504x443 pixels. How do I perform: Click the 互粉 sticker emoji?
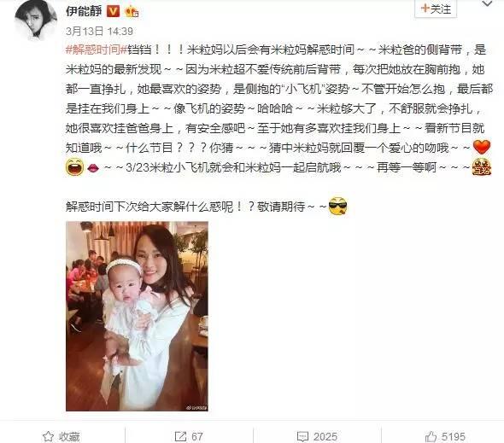point(482,167)
